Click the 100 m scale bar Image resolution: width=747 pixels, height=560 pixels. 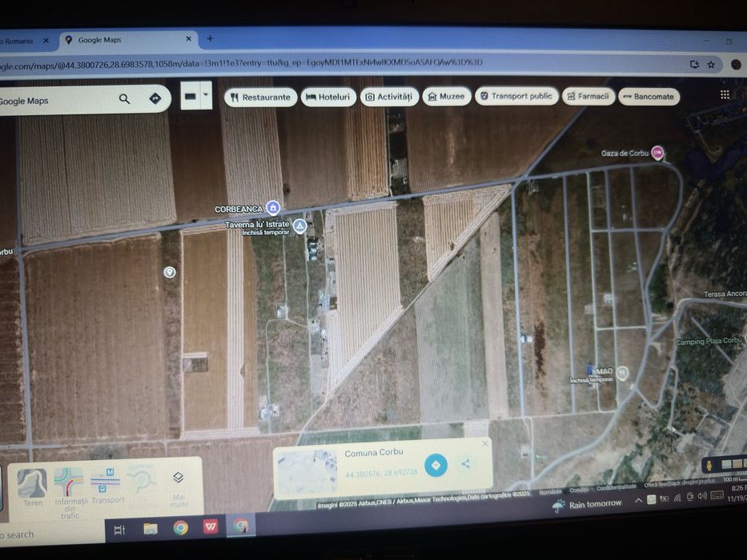[x=734, y=479]
